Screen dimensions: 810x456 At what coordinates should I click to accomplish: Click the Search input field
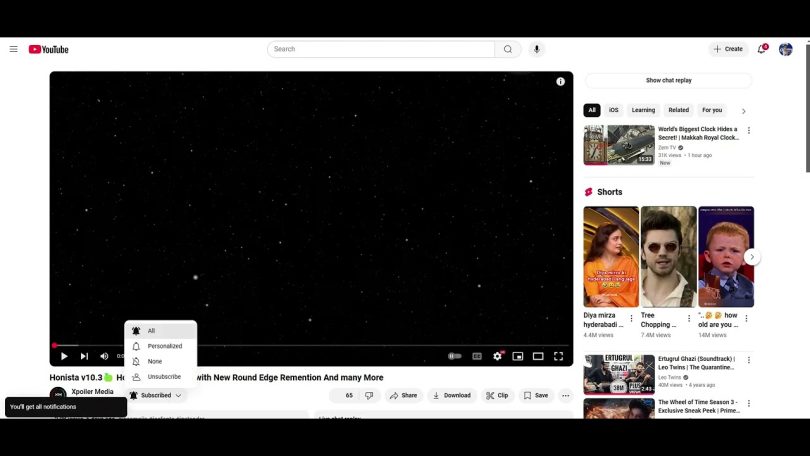pyautogui.click(x=381, y=49)
